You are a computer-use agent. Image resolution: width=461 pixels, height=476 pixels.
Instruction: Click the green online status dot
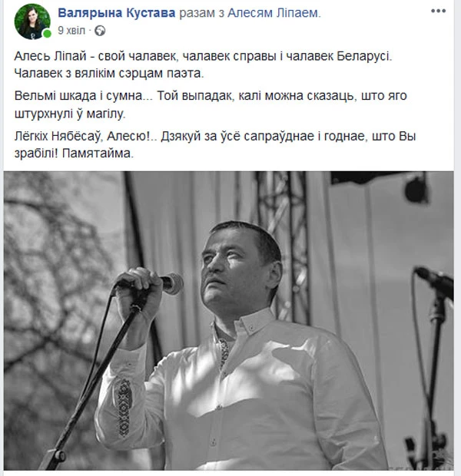pyautogui.click(x=47, y=34)
